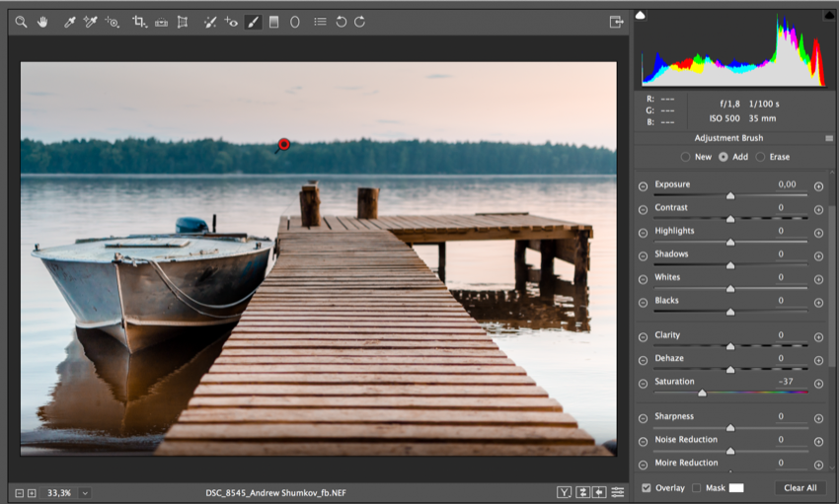Select the Radial Filter tool
Viewport: 839px width, 504px height.
coord(295,21)
